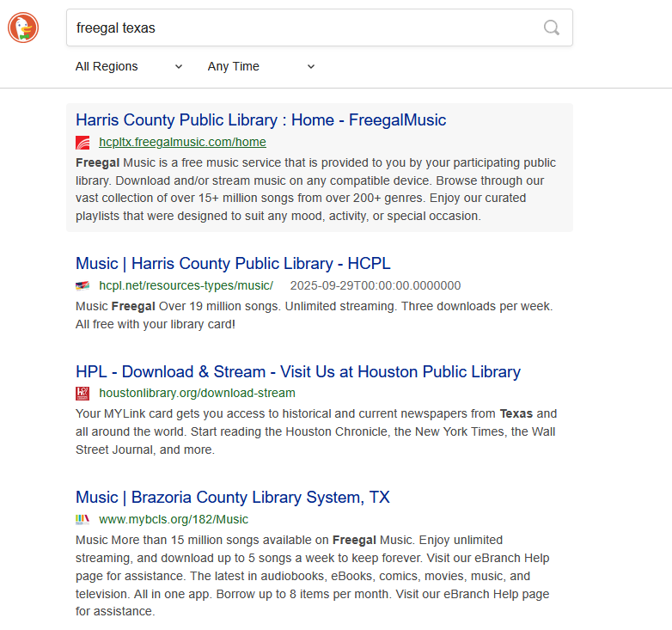This screenshot has height=630, width=672.
Task: Click the hcpl.net/resources-types/music/ URL
Action: click(186, 285)
